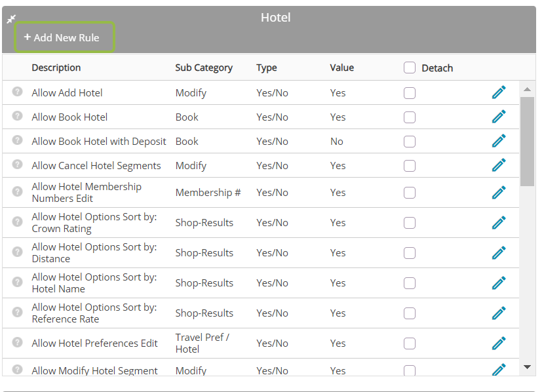The image size is (544, 392).
Task: Click the vertical scrollbar thumb
Action: [527, 142]
